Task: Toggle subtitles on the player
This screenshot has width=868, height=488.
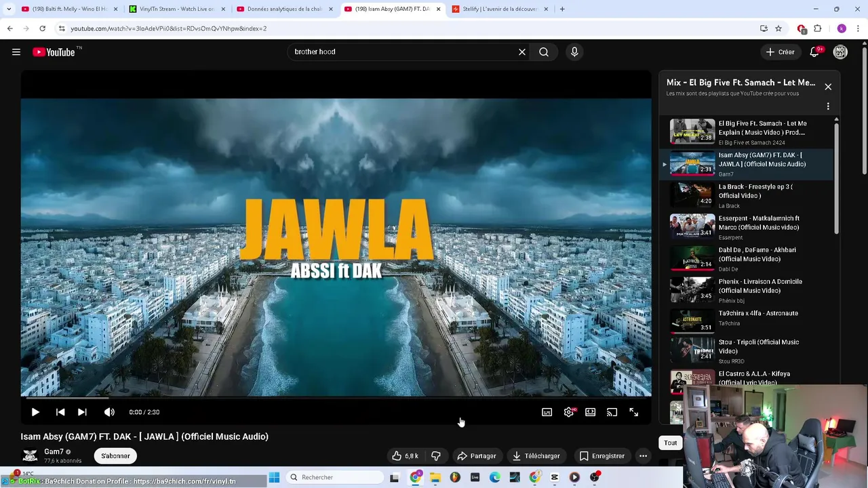Action: [547, 412]
